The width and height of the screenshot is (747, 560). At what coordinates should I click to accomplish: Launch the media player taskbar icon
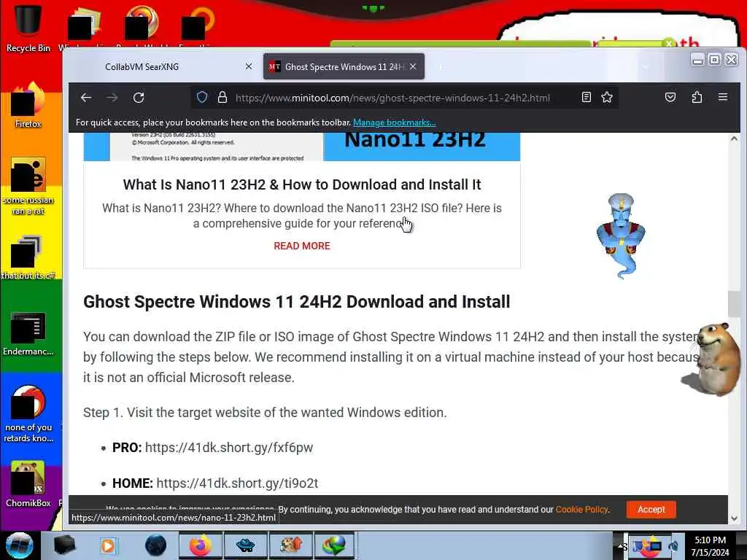109,545
